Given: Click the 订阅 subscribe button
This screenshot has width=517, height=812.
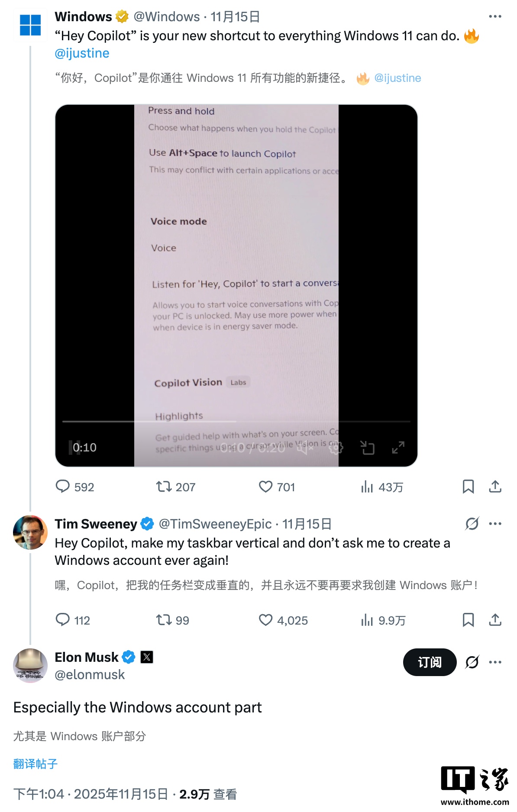Looking at the screenshot, I should pos(429,662).
